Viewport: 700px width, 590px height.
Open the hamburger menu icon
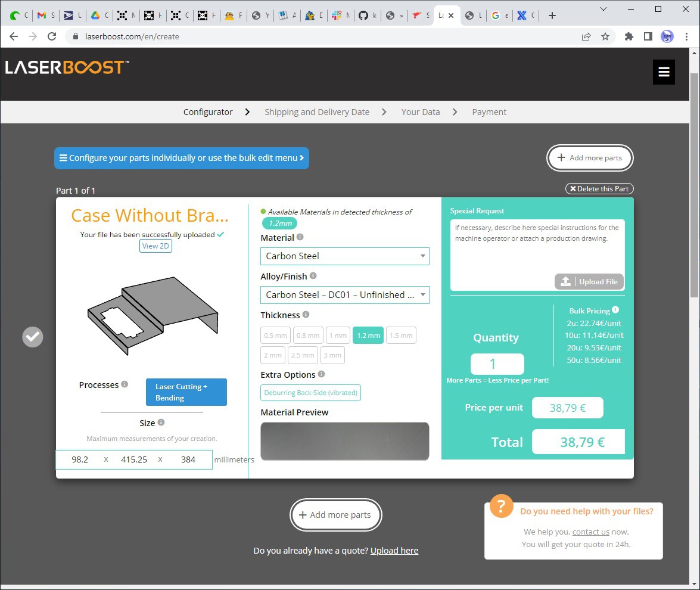tap(664, 72)
